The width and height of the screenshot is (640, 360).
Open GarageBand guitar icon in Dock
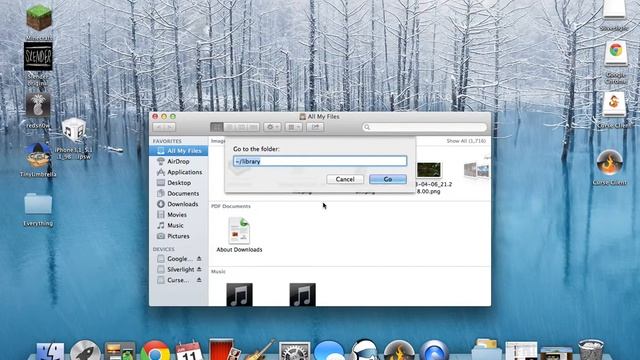260,351
